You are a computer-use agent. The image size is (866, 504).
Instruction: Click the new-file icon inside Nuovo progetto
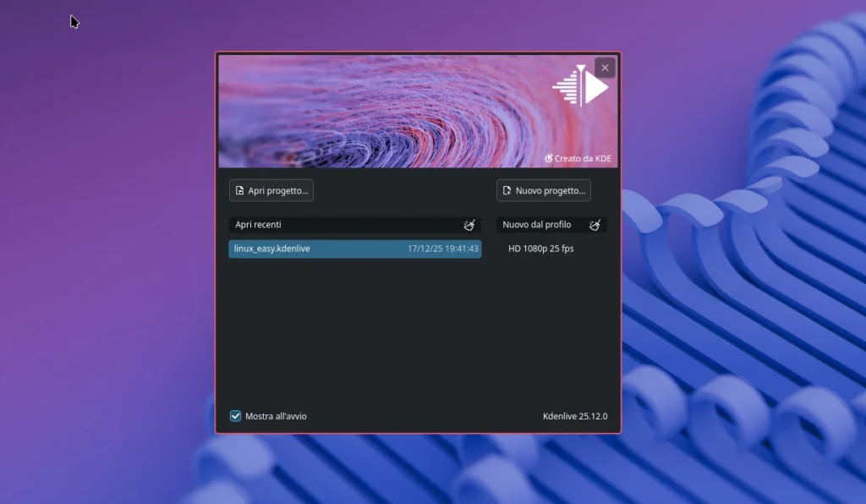[x=507, y=191]
